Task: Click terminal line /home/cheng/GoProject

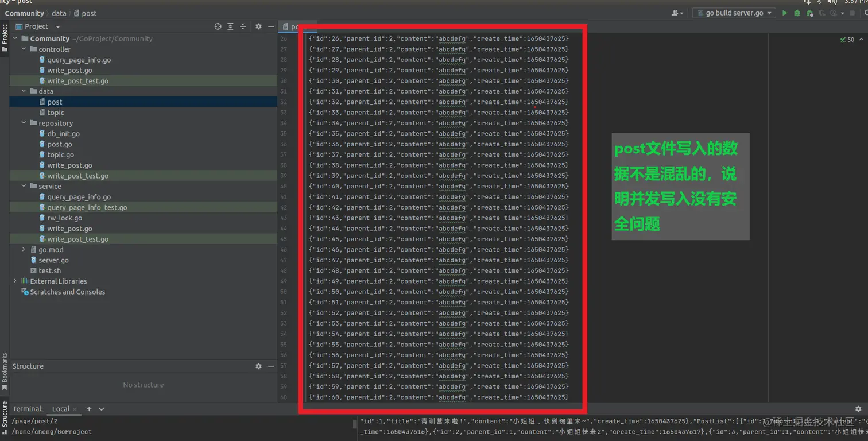Action: [52, 432]
